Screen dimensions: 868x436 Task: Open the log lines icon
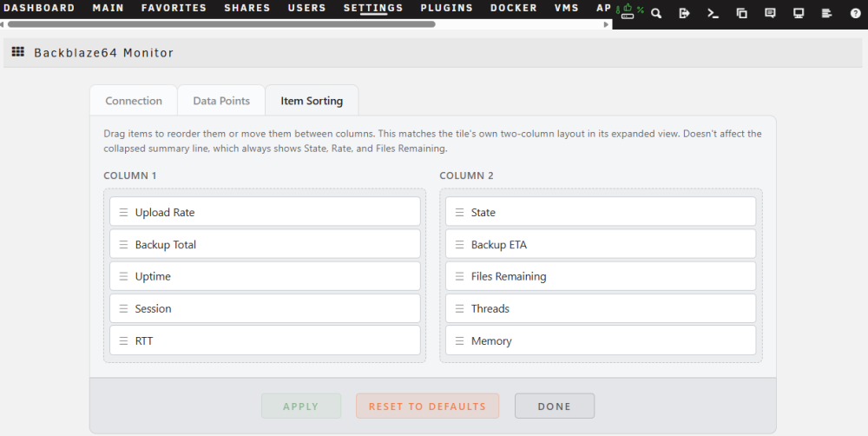[x=826, y=13]
